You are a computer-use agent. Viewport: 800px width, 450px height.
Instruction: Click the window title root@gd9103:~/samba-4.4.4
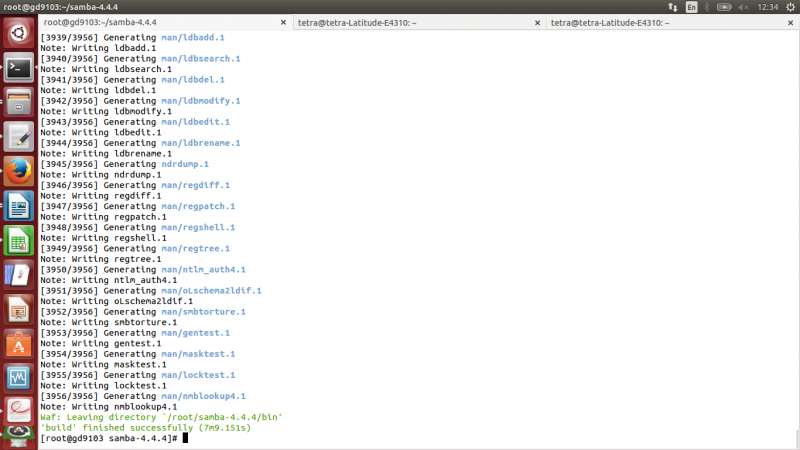(60, 7)
